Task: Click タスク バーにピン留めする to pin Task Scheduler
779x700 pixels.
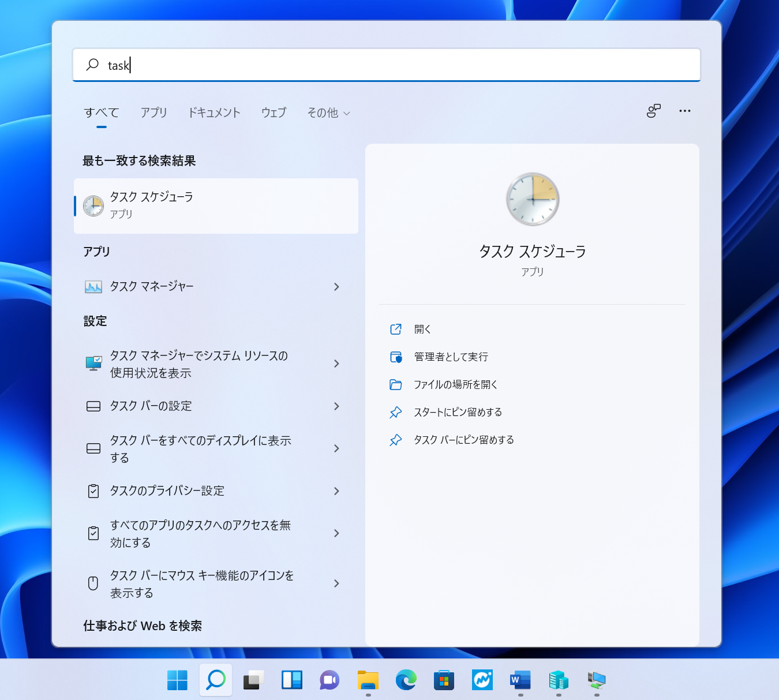Action: point(465,439)
